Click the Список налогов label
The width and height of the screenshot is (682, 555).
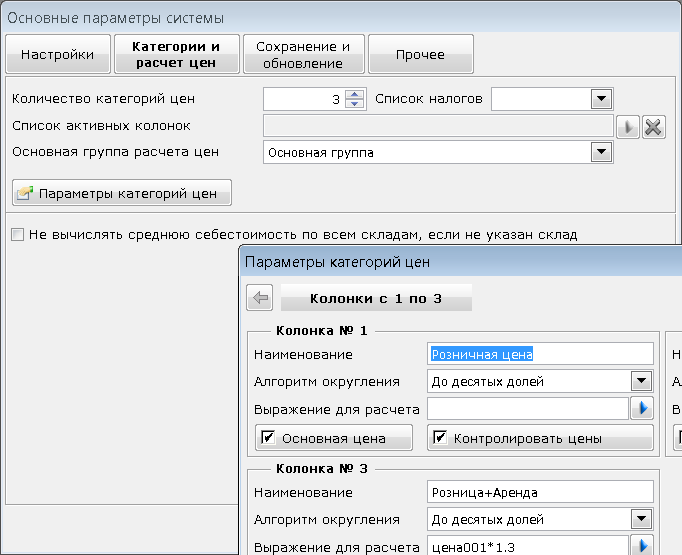coord(429,99)
